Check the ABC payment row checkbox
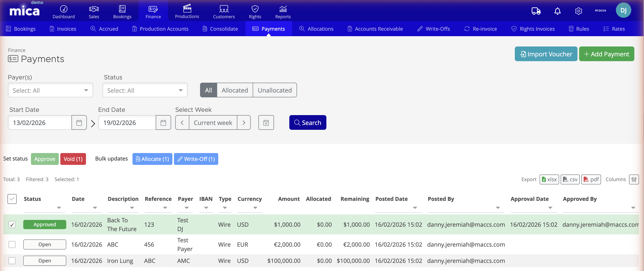The width and height of the screenshot is (644, 271). pos(12,244)
